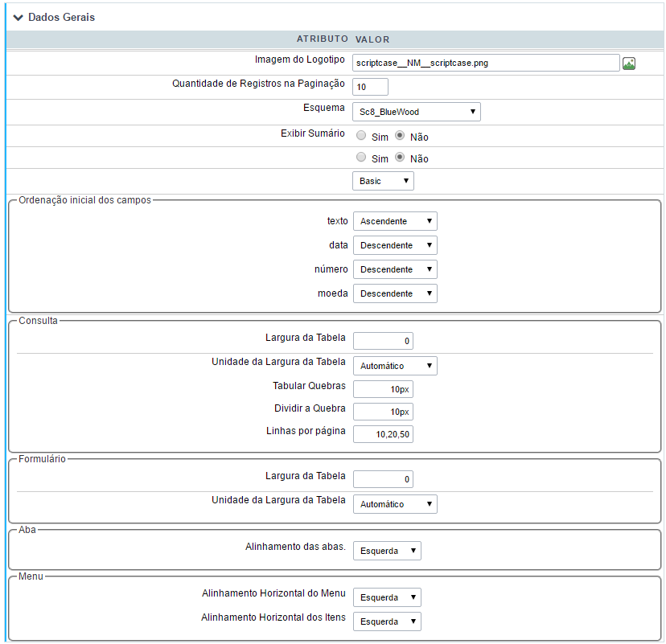
Task: Open the número ordering dropdown
Action: 395,269
